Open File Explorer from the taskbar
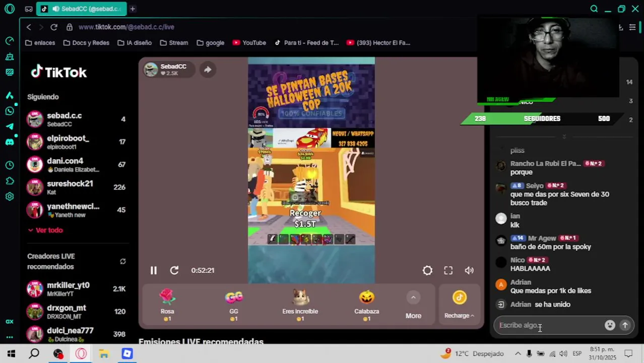644x363 pixels. tap(104, 353)
